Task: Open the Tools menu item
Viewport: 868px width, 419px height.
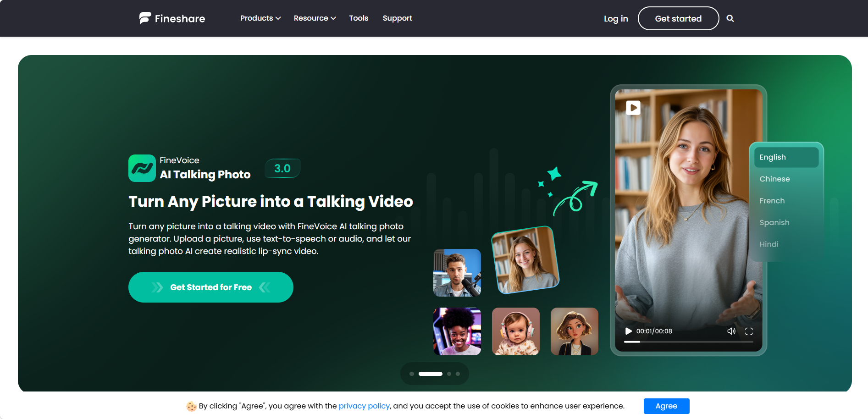Action: [359, 18]
